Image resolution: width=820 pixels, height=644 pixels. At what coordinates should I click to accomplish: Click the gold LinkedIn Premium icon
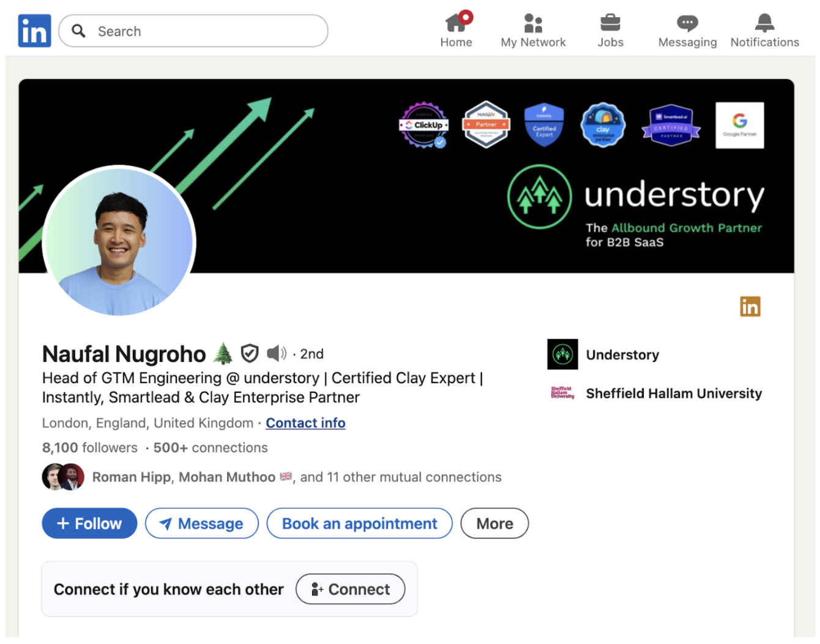point(750,306)
